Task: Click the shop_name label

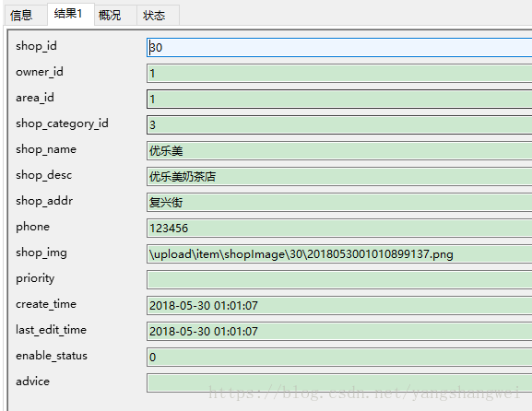Action: [46, 149]
